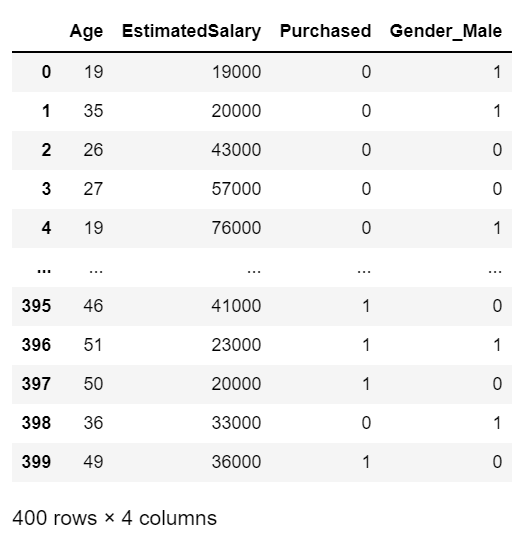Click salary value 57000
Viewport: 527px width, 538px height.
[x=236, y=189]
